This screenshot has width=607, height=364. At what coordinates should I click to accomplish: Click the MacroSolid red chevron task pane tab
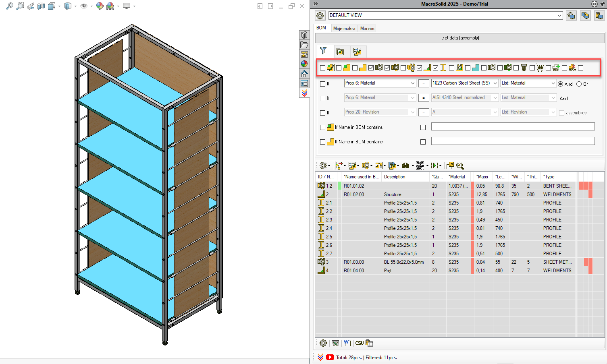click(x=304, y=93)
